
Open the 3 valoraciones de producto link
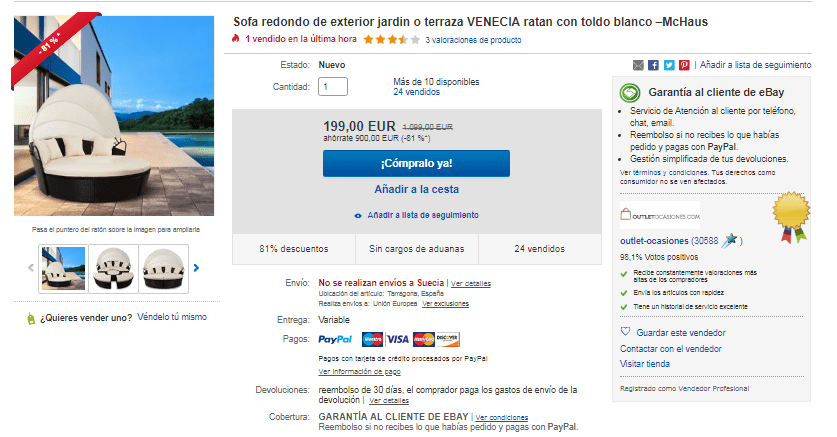pos(473,40)
